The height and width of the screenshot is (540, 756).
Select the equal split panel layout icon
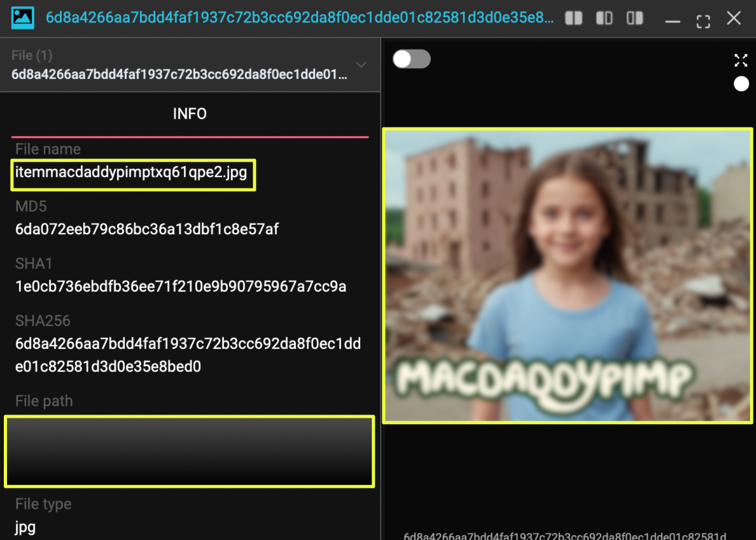pos(573,18)
